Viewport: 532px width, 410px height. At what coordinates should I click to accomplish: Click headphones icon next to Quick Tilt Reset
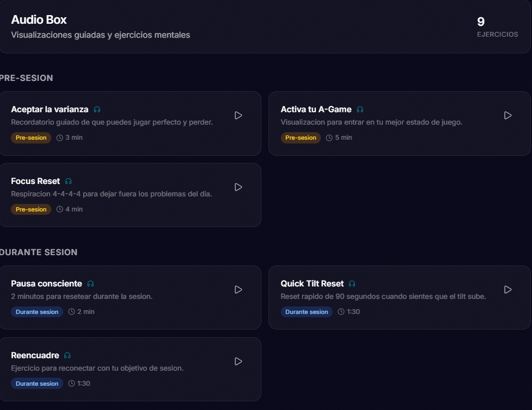(352, 284)
